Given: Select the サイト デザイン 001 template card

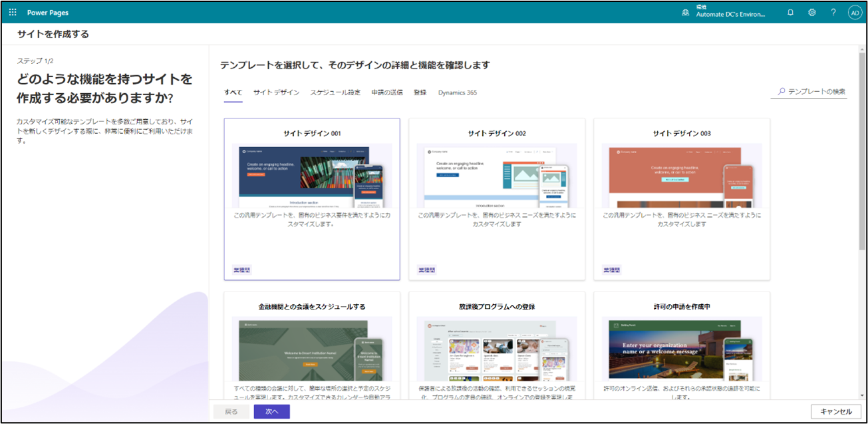Looking at the screenshot, I should coord(312,200).
